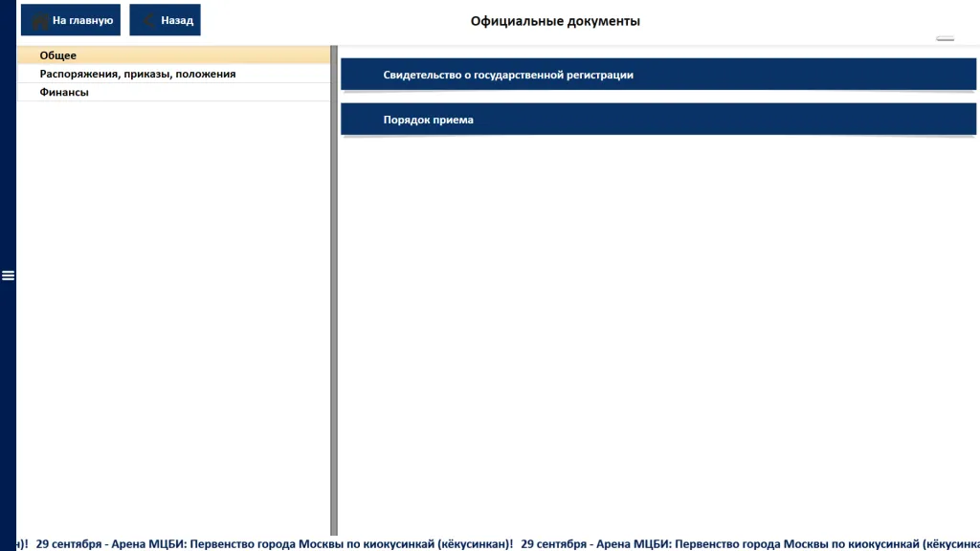Go to the home screen via "На главную"

point(71,20)
